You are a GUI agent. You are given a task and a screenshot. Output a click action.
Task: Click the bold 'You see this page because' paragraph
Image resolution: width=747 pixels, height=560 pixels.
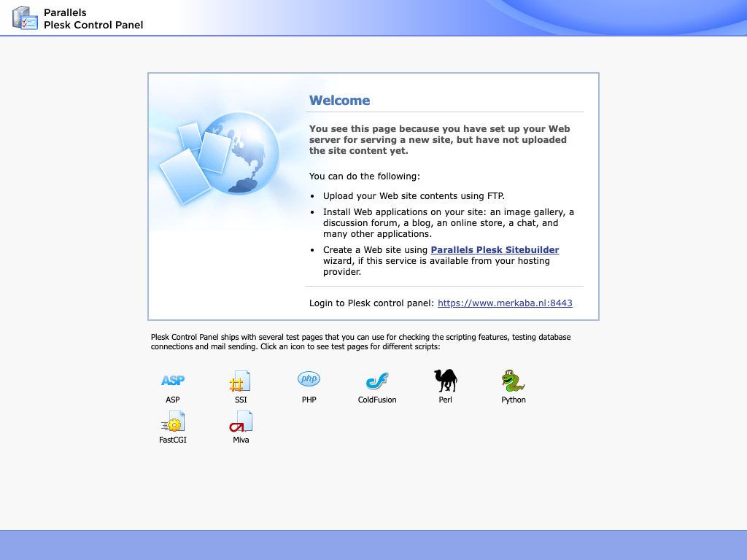pos(439,140)
